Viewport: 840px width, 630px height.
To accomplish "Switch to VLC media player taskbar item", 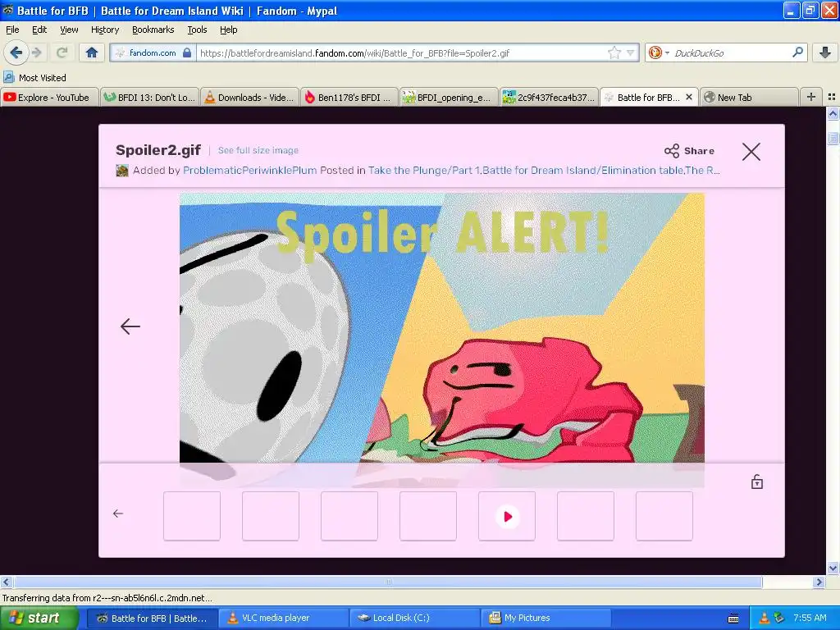I will tap(284, 618).
